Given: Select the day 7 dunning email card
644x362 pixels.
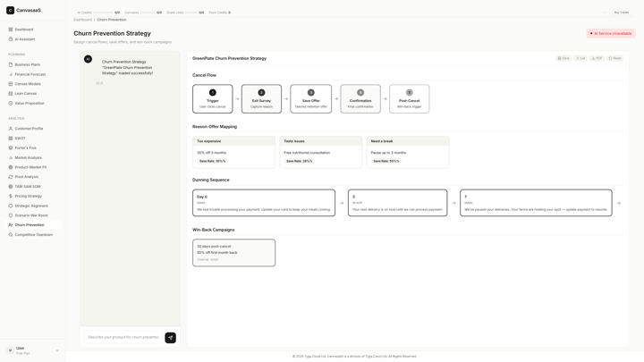Looking at the screenshot, I should coord(536,203).
